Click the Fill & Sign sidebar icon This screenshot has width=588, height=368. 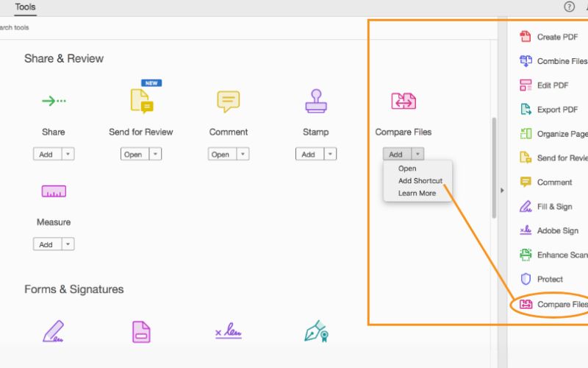click(x=526, y=206)
